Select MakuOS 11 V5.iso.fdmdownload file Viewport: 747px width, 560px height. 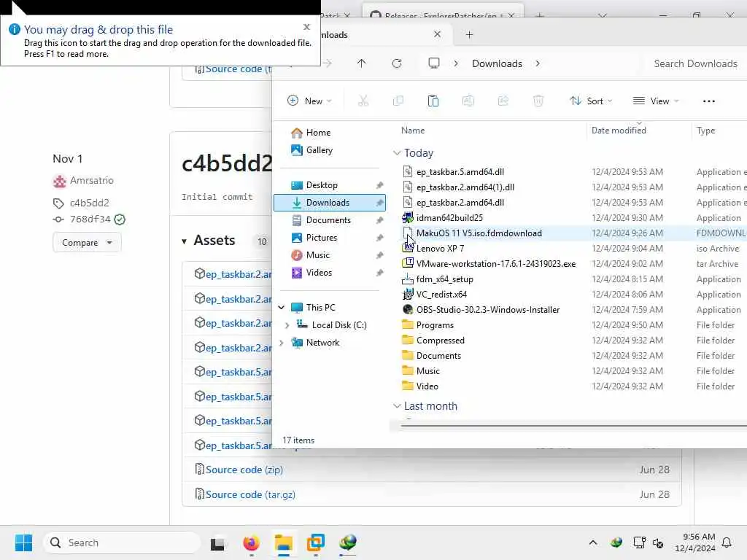coord(479,233)
